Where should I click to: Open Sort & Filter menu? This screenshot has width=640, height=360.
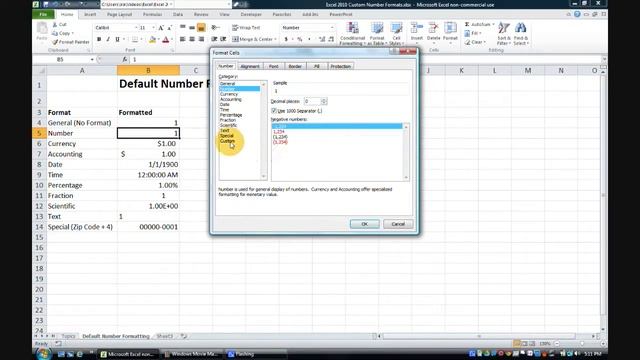coord(504,33)
